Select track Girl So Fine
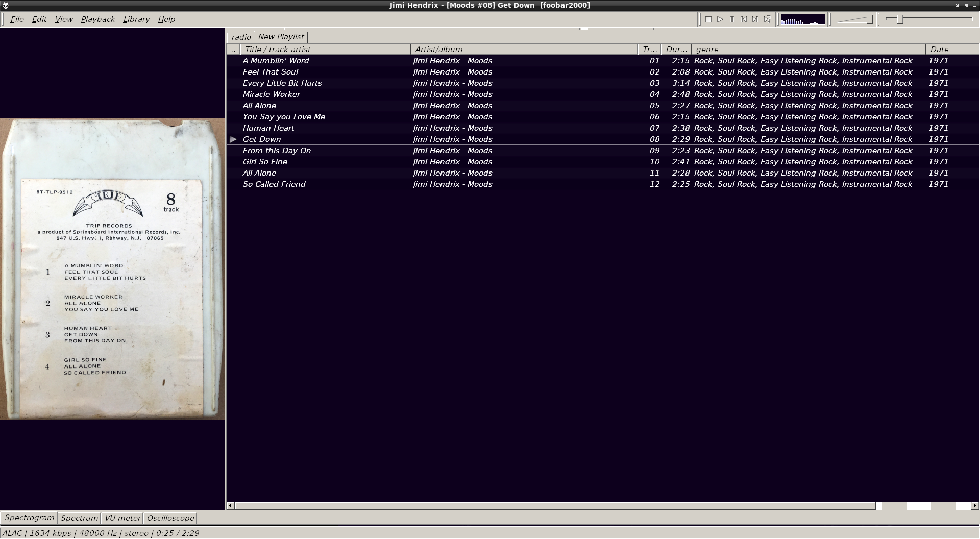This screenshot has height=539, width=980. pyautogui.click(x=602, y=162)
